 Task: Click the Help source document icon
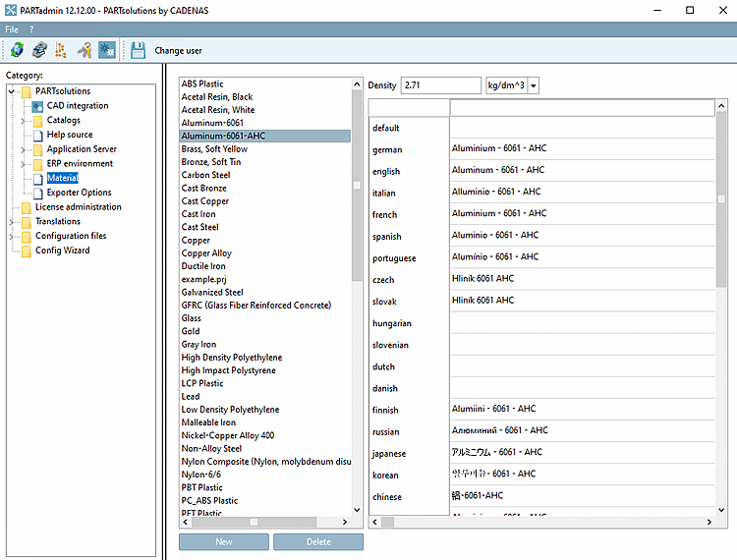pos(38,136)
